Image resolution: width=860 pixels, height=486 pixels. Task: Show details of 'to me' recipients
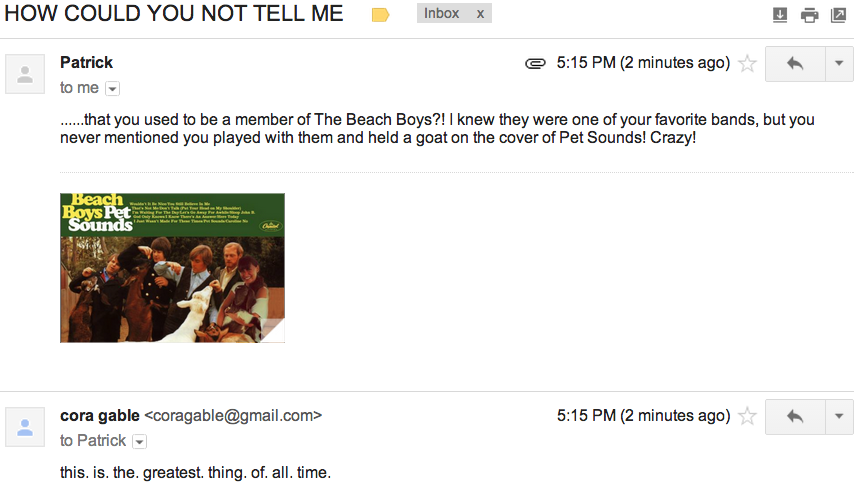click(x=112, y=88)
